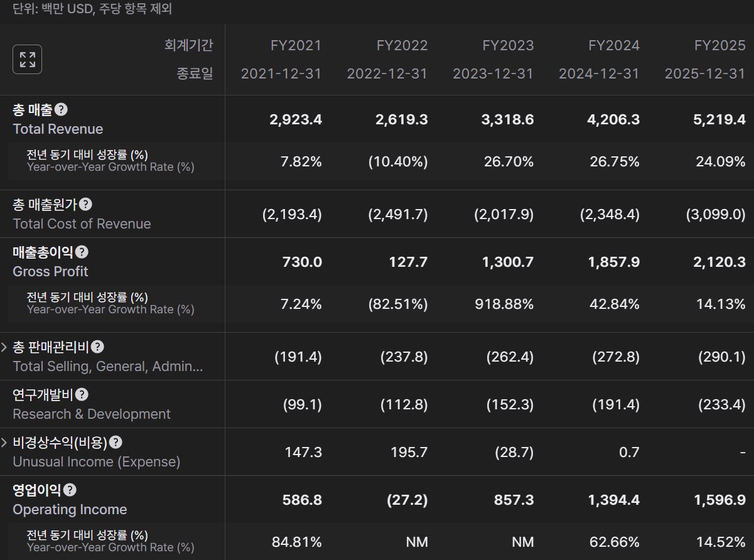Expand the 비경상수익(비용) row arrow
754x560 pixels.
(4, 443)
